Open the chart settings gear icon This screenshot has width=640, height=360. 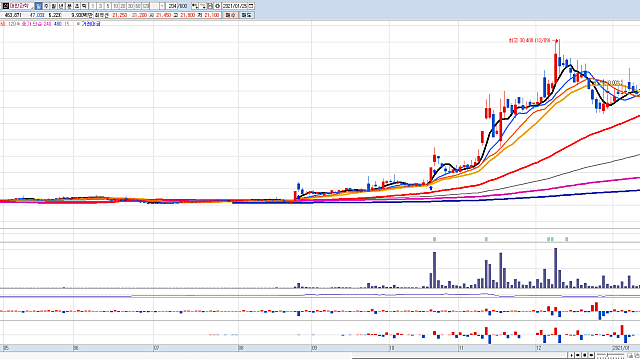pyautogui.click(x=218, y=6)
